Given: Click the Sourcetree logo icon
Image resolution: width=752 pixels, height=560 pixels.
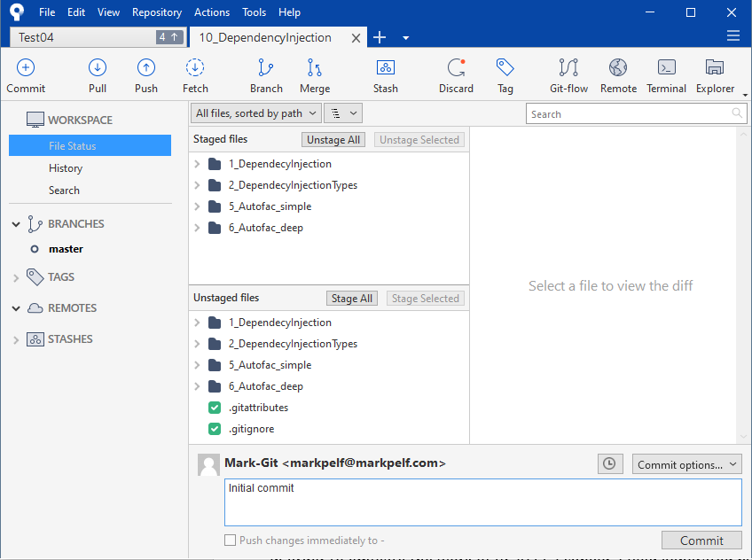Looking at the screenshot, I should 17,12.
